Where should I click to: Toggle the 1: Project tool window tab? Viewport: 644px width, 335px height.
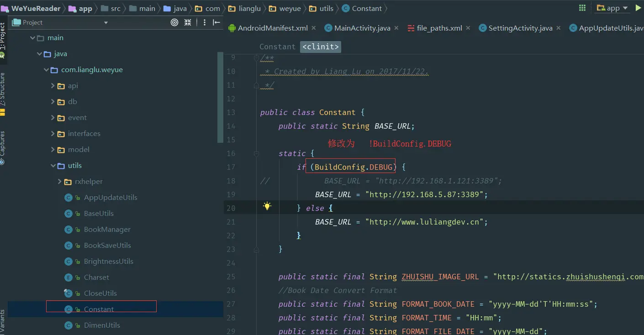point(3,40)
